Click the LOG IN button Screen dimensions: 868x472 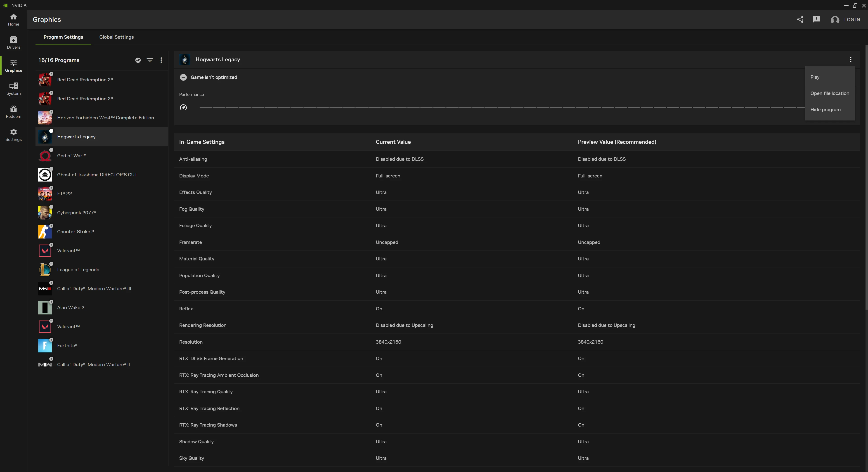851,19
